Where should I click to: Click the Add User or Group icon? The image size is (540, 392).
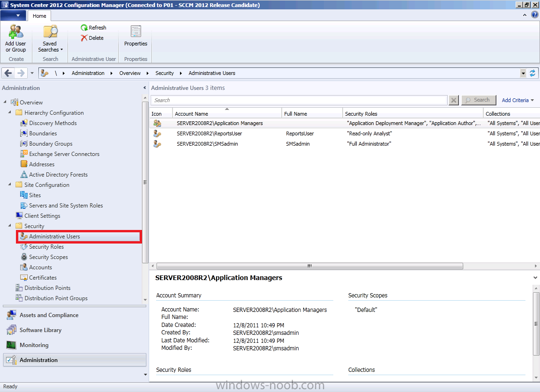(x=15, y=31)
